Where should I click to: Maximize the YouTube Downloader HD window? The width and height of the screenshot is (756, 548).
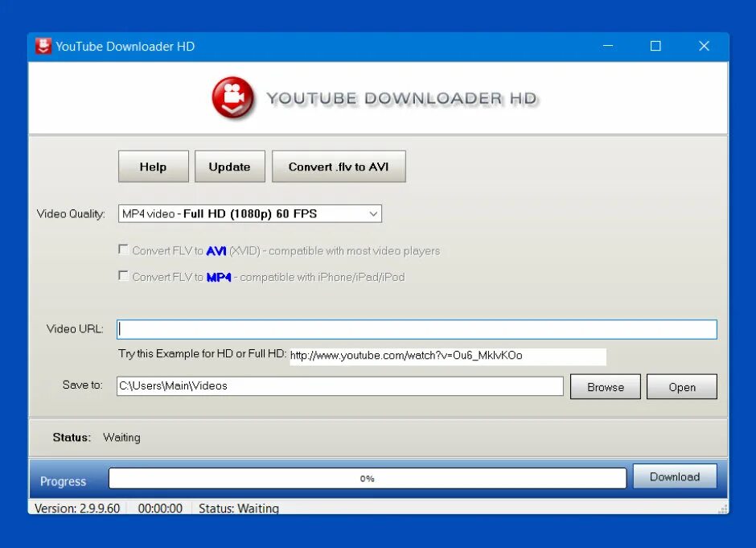pyautogui.click(x=655, y=47)
